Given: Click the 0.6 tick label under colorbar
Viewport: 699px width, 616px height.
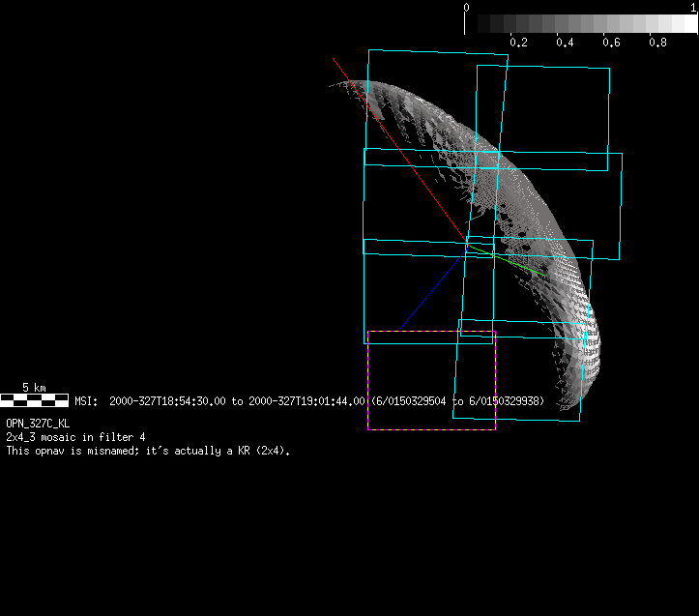Looking at the screenshot, I should tap(611, 43).
